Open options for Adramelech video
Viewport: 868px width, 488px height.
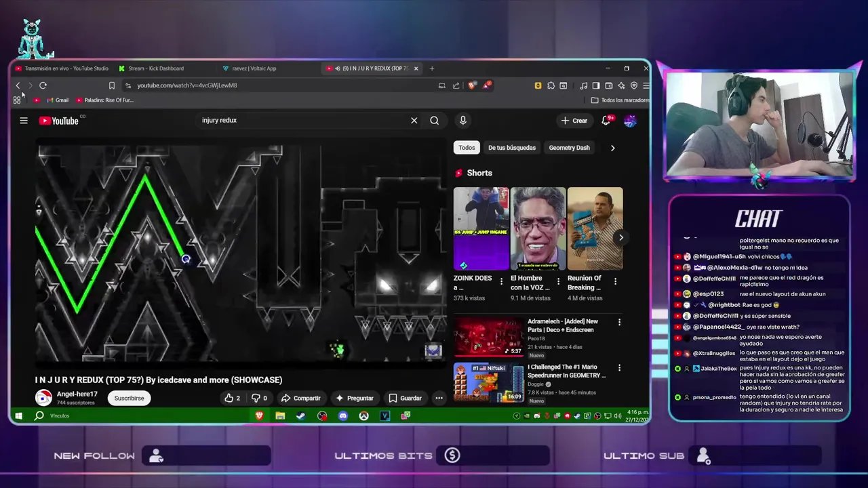pos(619,323)
